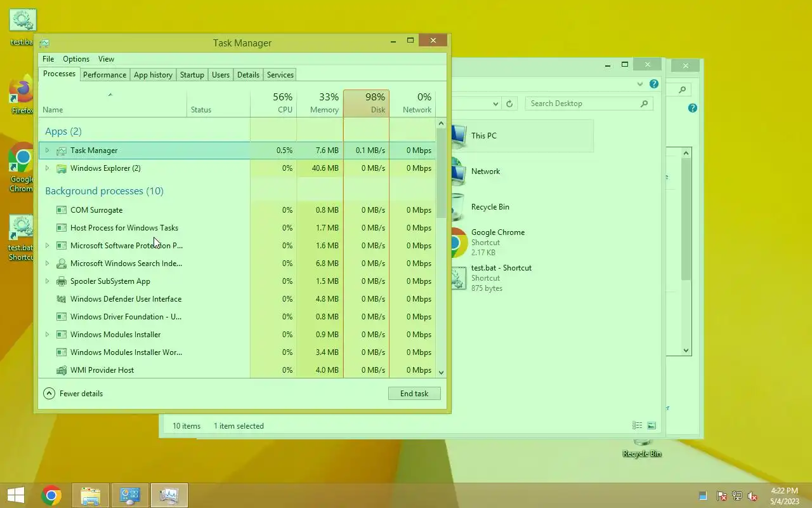Switch to the Performance tab
The width and height of the screenshot is (812, 508).
point(105,75)
